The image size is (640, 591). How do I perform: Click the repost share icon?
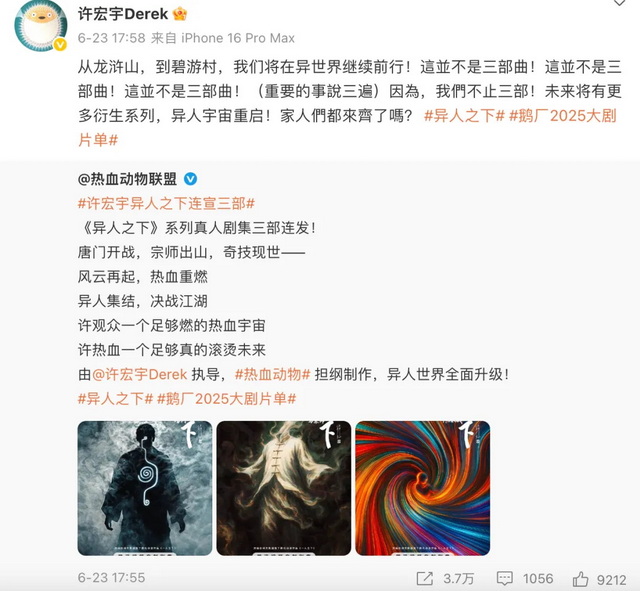(x=424, y=578)
